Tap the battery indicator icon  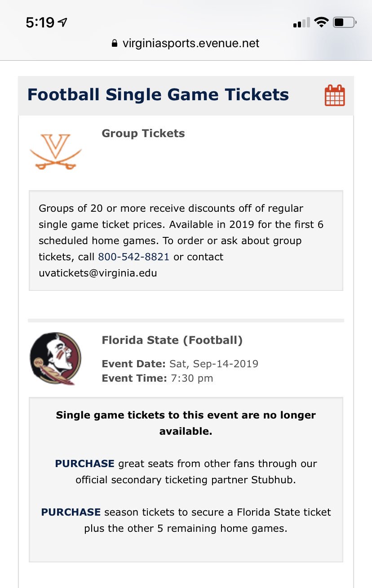click(345, 22)
